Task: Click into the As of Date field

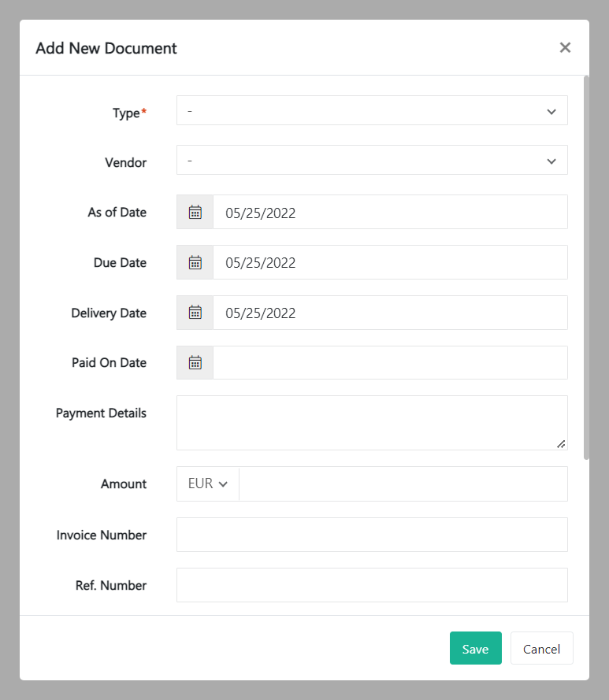Action: [x=390, y=212]
